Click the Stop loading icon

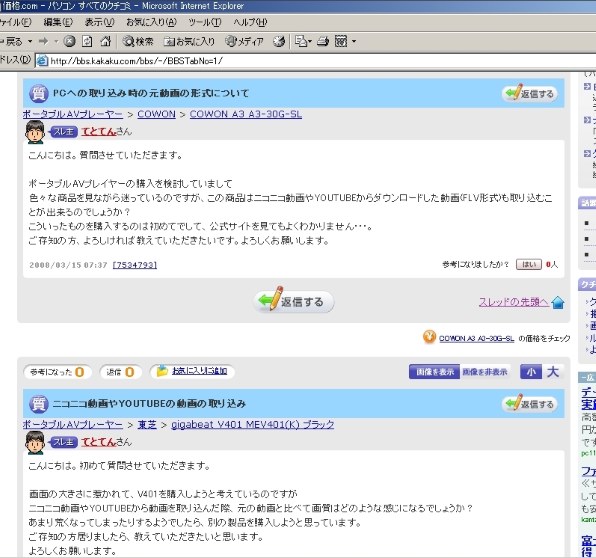(69, 41)
